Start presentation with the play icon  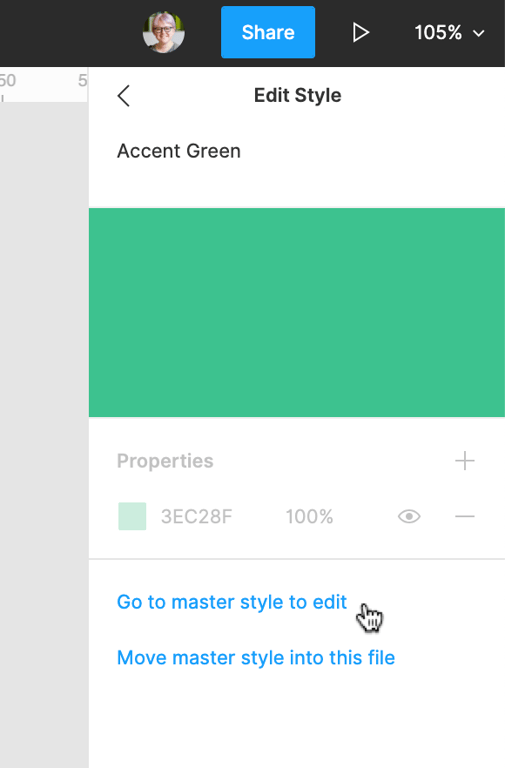pyautogui.click(x=361, y=33)
